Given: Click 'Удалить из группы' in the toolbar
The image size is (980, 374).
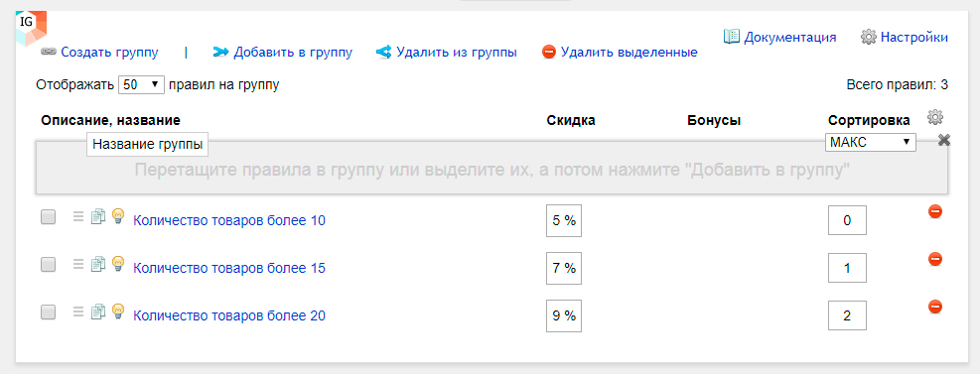Looking at the screenshot, I should (x=446, y=53).
